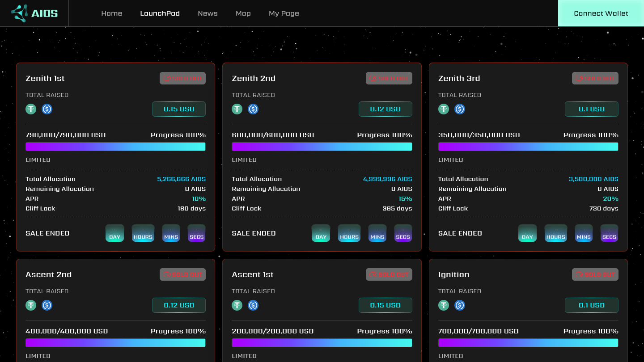The image size is (644, 362).
Task: Click the 0.1 USD price on Zenith 3rd
Action: [592, 109]
